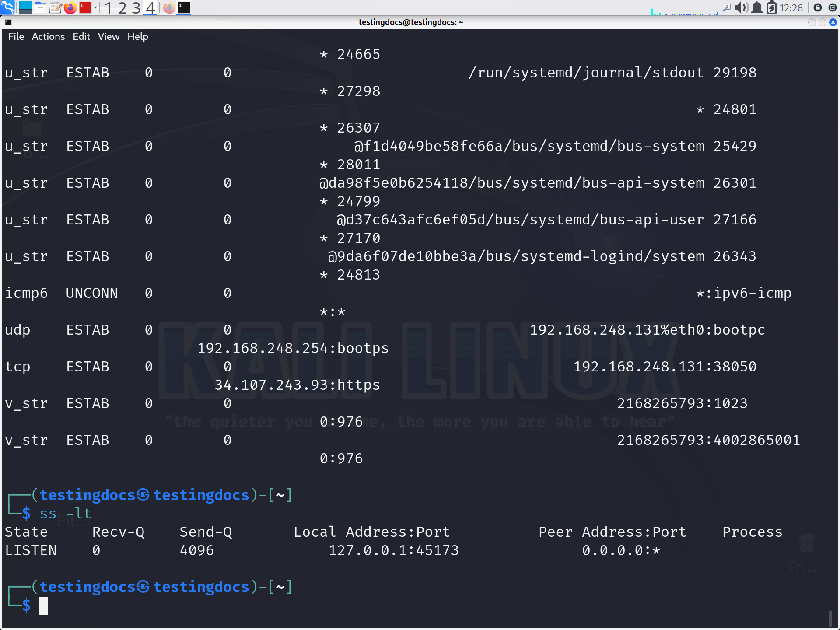Open the volume control icon

pyautogui.click(x=741, y=7)
